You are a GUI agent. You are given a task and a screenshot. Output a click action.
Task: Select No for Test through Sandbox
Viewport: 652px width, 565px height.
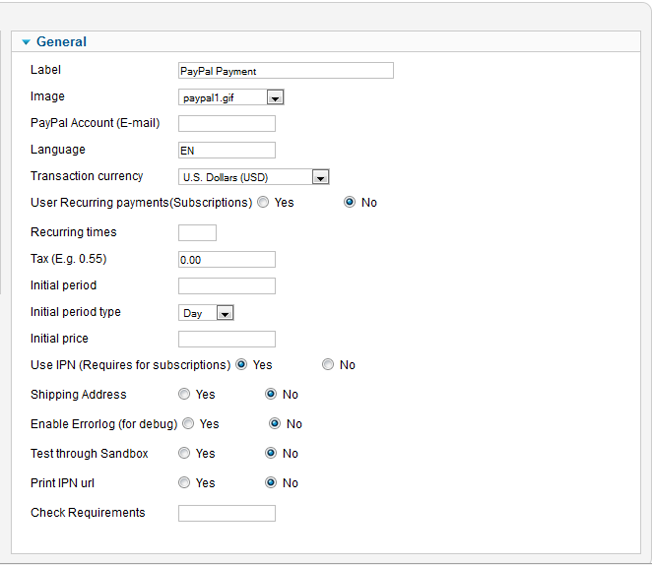click(271, 454)
